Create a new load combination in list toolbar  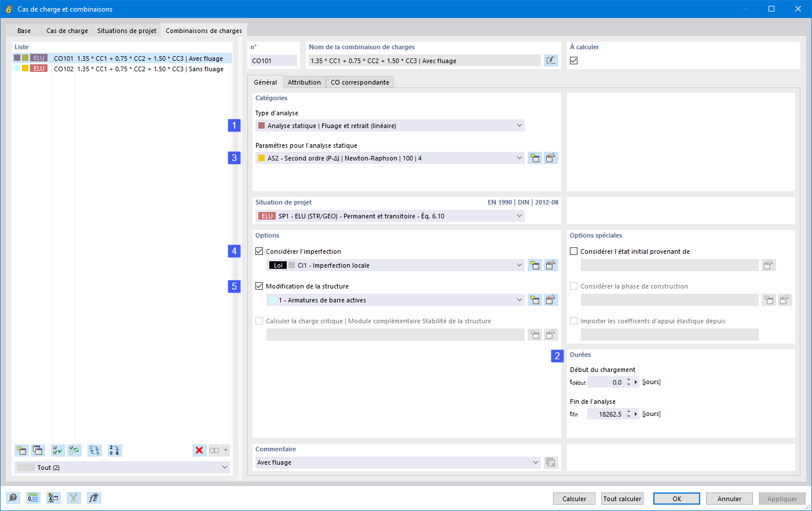coord(21,450)
